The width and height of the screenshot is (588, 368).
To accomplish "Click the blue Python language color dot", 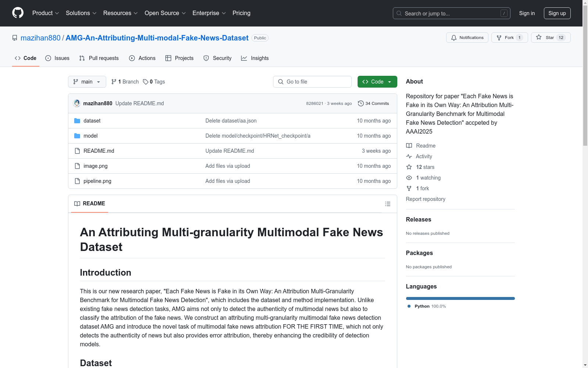I will [409, 306].
